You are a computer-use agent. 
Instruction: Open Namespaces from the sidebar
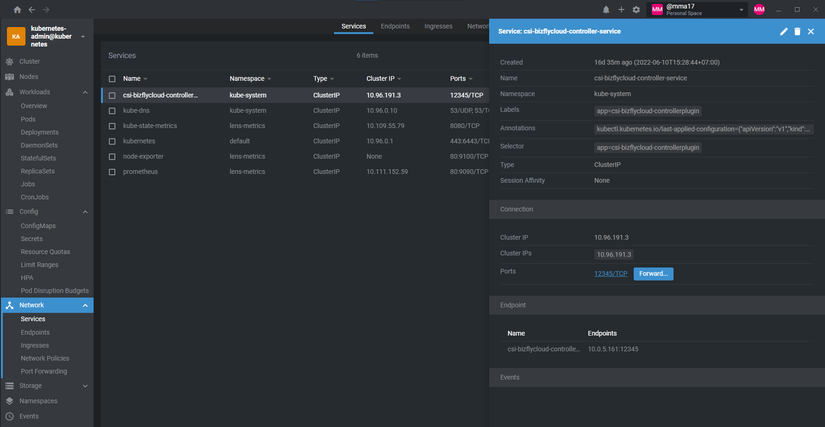click(37, 400)
